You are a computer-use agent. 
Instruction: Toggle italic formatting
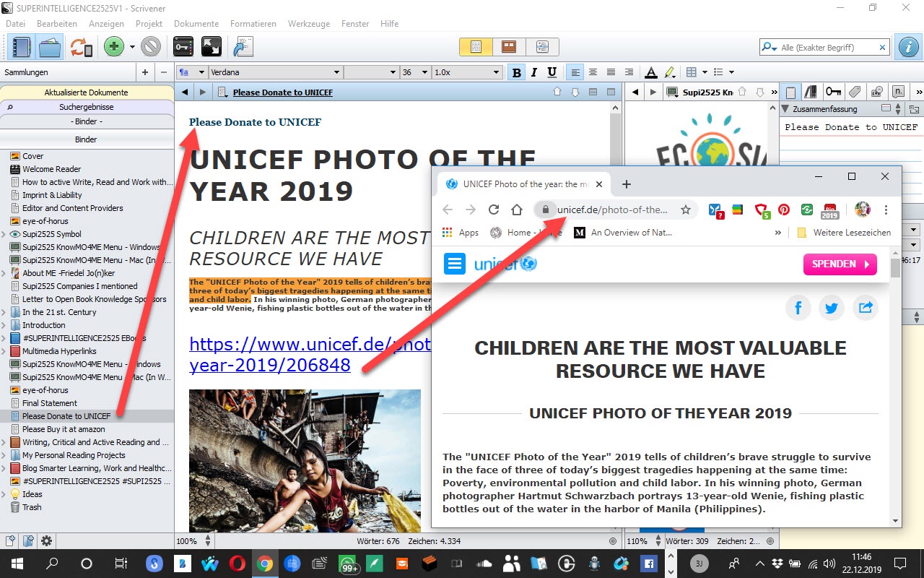click(x=534, y=72)
